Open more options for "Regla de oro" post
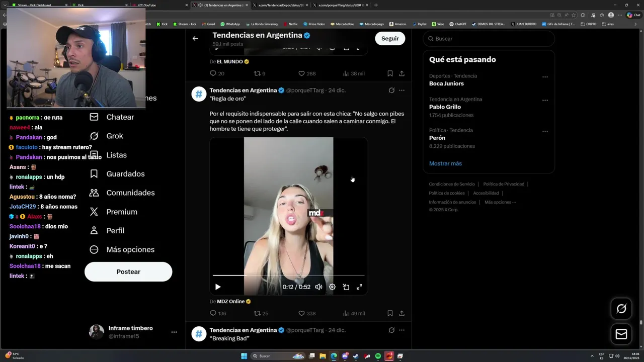 point(401,90)
